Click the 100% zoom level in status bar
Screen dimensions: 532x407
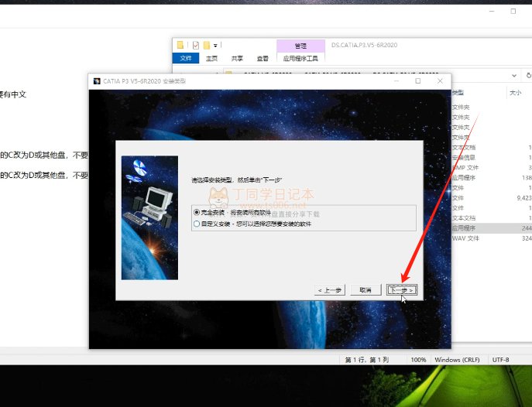(418, 360)
